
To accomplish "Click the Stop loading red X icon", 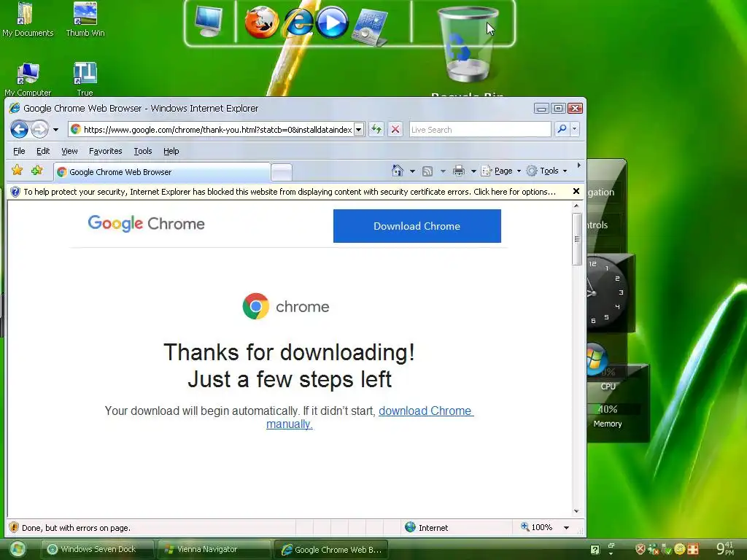I will click(x=395, y=129).
